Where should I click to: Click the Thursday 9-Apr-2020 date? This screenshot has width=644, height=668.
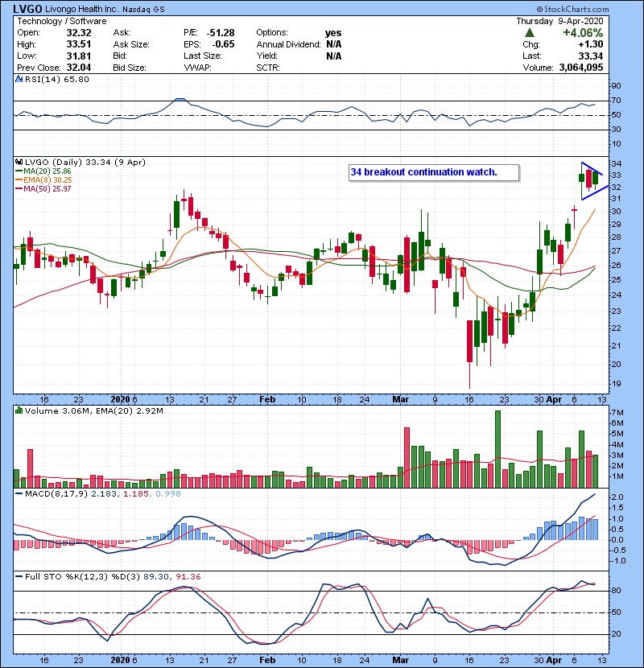point(559,21)
